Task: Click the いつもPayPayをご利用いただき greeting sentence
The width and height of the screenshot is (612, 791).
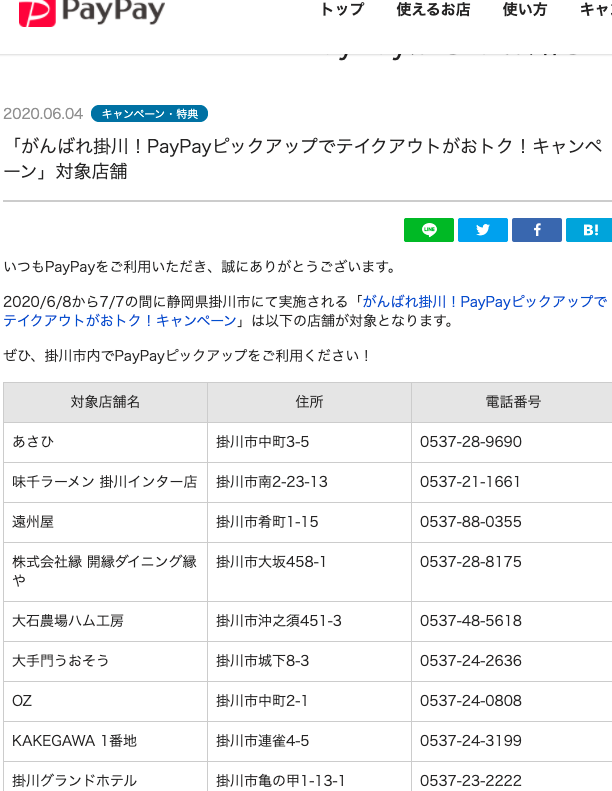Action: (200, 266)
